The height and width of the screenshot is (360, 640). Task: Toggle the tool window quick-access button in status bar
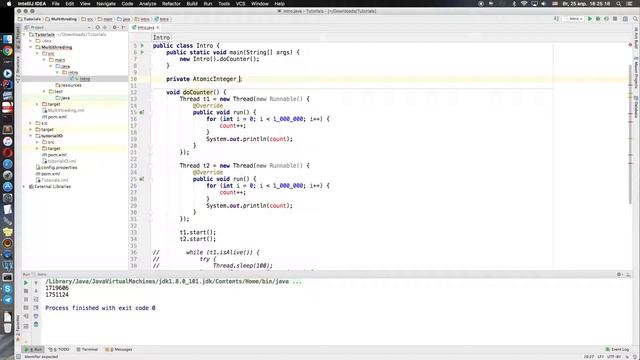coord(18,356)
